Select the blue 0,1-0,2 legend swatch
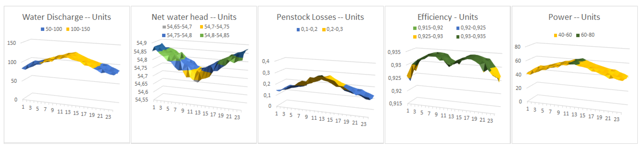 298,29
